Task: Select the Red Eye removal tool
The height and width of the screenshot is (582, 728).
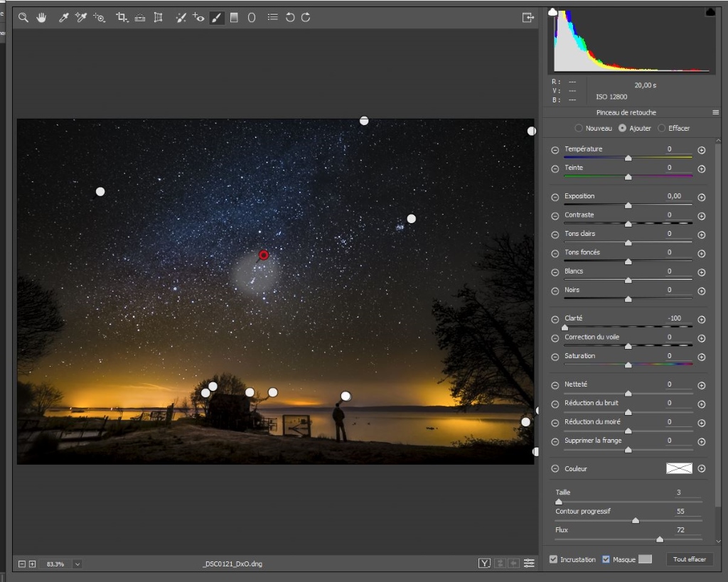Action: point(198,18)
